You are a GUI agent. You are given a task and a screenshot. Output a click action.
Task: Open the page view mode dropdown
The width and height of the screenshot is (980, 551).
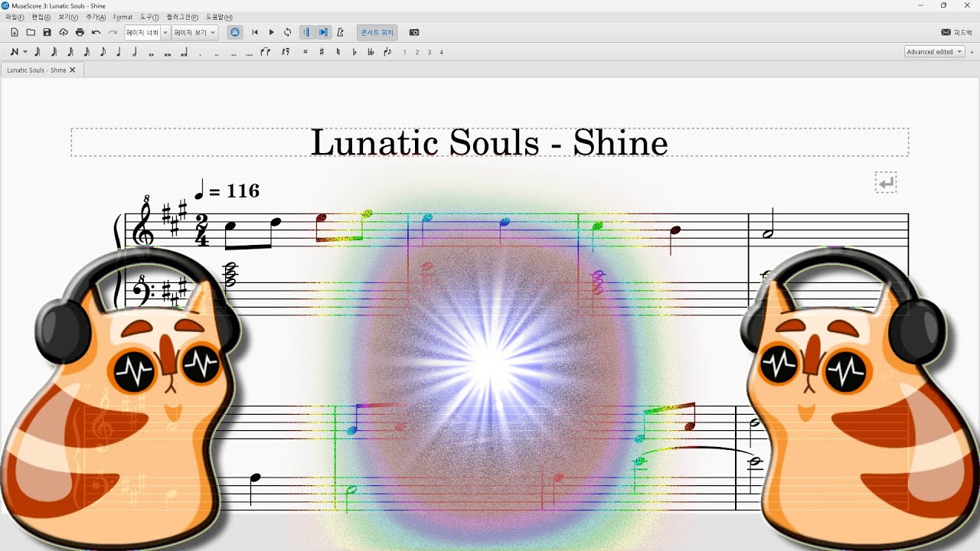pyautogui.click(x=194, y=32)
